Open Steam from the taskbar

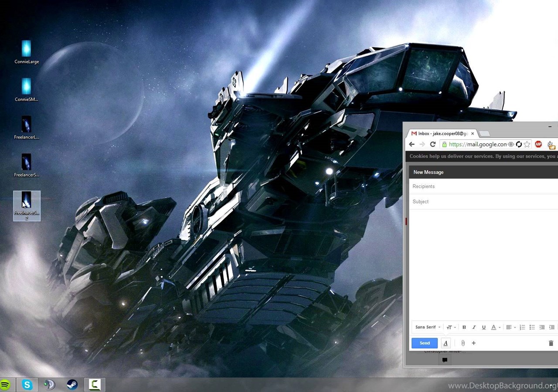click(72, 385)
